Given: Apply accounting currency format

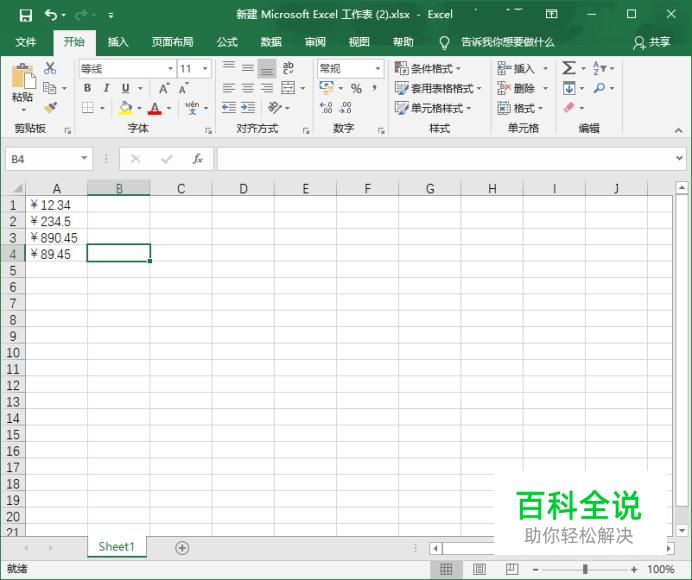Looking at the screenshot, I should [327, 88].
